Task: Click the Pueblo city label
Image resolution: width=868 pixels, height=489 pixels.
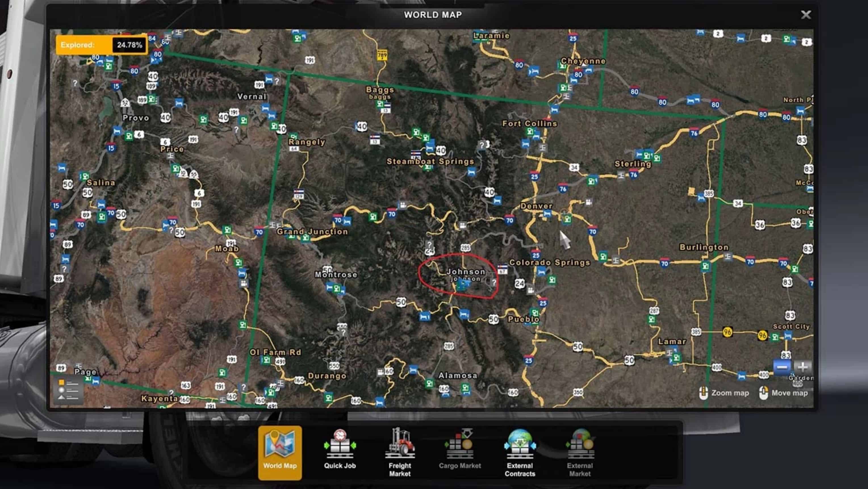Action: point(523,319)
